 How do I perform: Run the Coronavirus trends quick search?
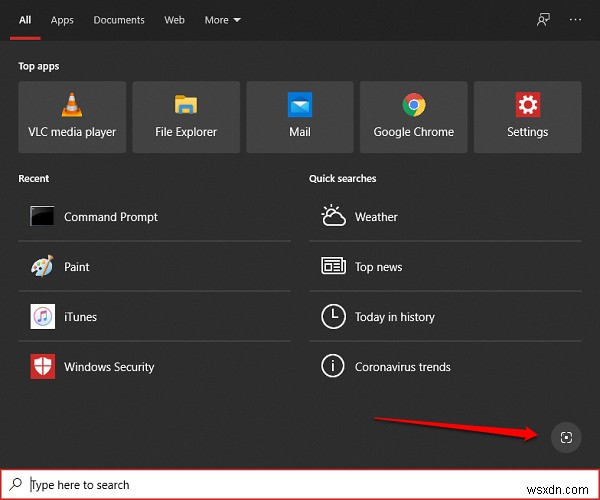pos(445,366)
